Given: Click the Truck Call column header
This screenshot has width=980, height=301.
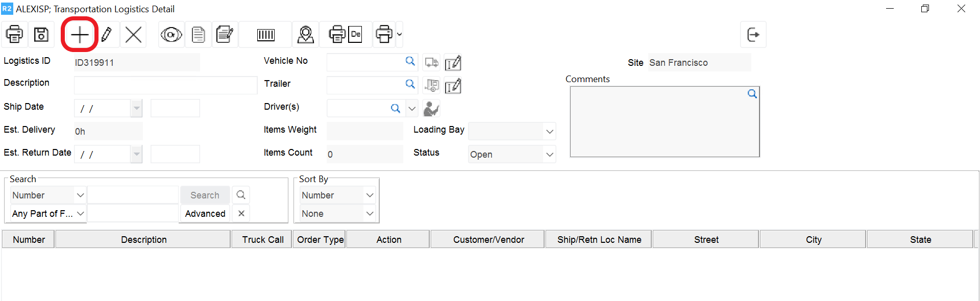Looking at the screenshot, I should (x=262, y=240).
